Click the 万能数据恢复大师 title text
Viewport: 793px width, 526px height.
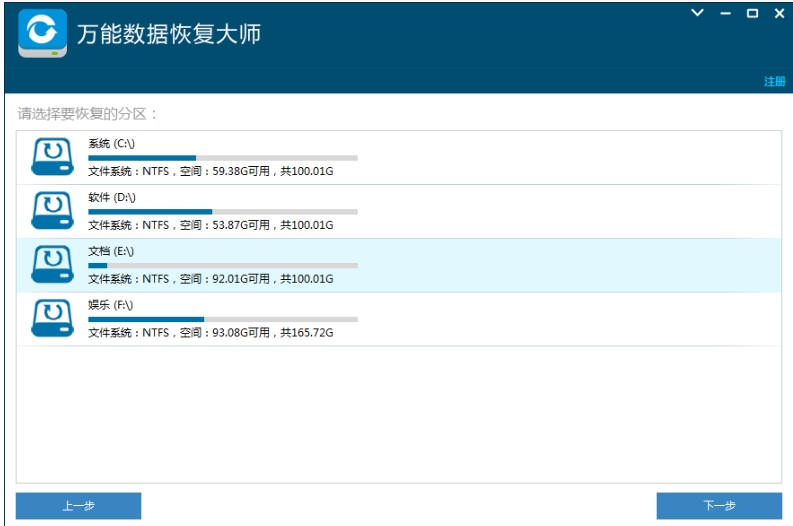point(169,34)
